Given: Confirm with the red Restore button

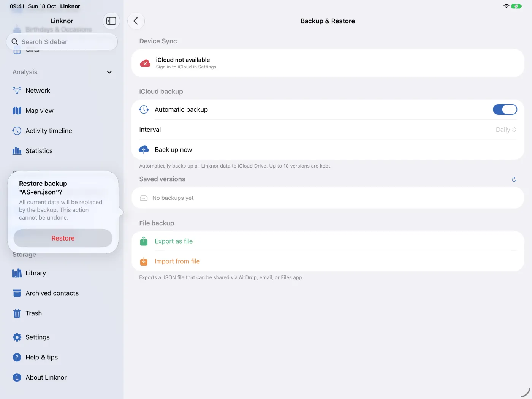Looking at the screenshot, I should pyautogui.click(x=63, y=238).
